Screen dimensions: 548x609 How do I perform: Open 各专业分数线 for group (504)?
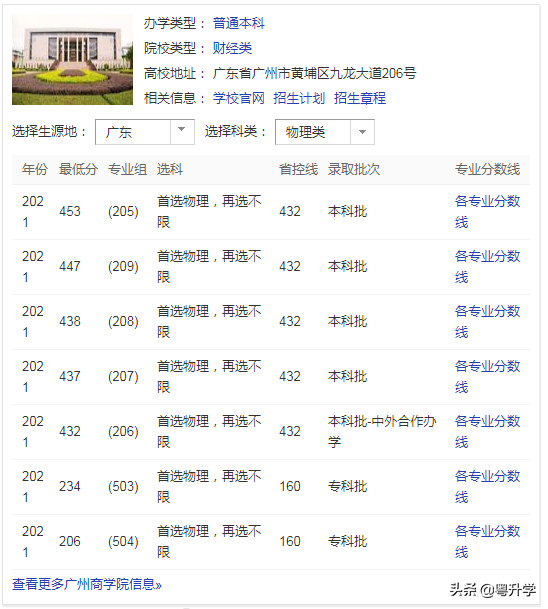487,541
